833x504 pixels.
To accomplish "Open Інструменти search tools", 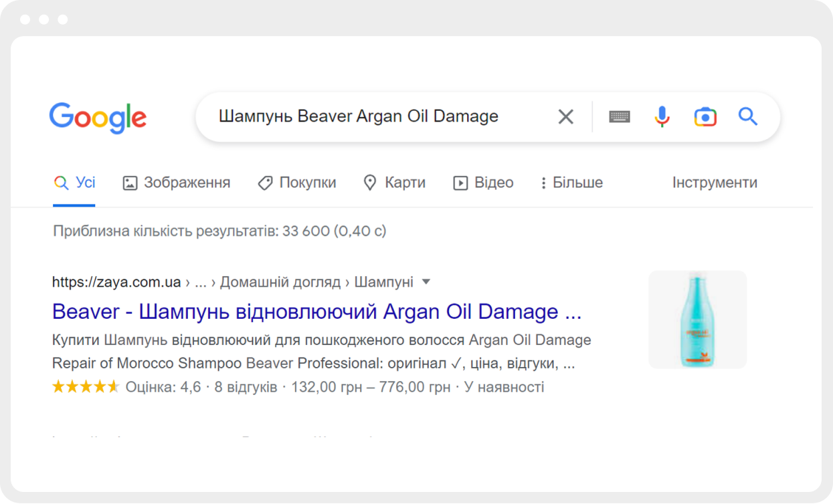I will click(715, 182).
